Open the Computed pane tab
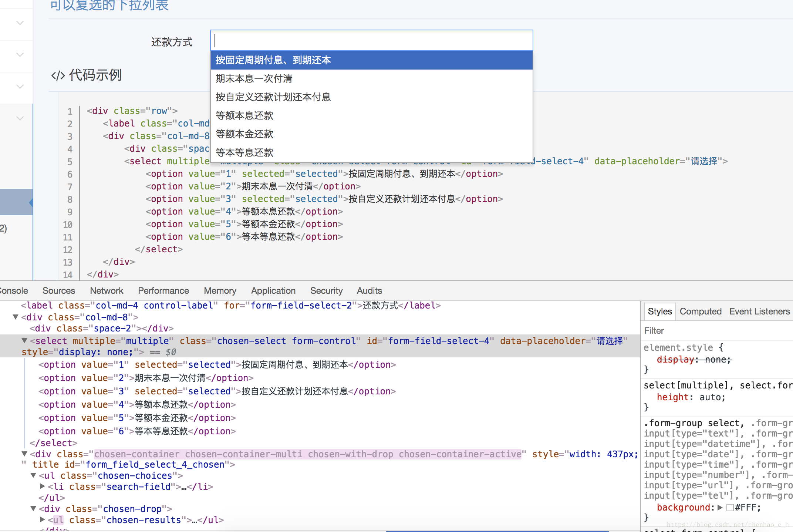Image resolution: width=793 pixels, height=532 pixels. click(701, 312)
